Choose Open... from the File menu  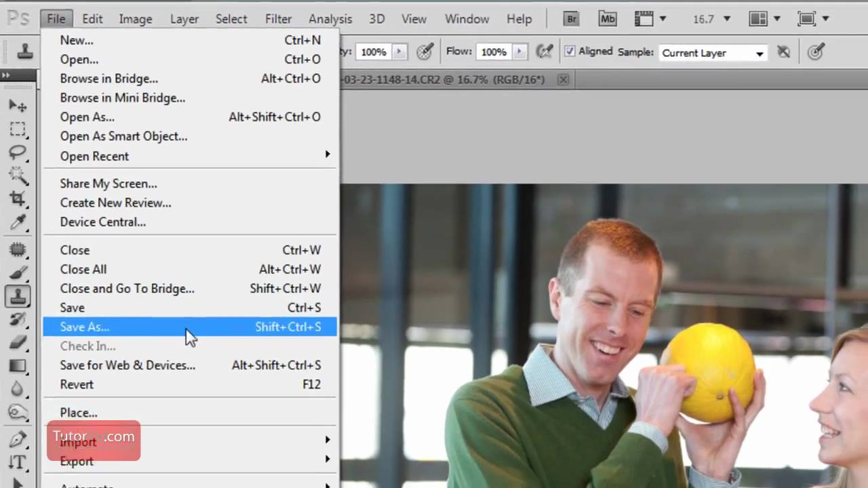pyautogui.click(x=189, y=60)
